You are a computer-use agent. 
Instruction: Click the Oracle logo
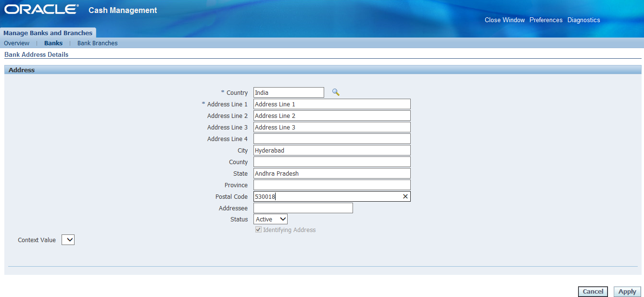(x=41, y=10)
